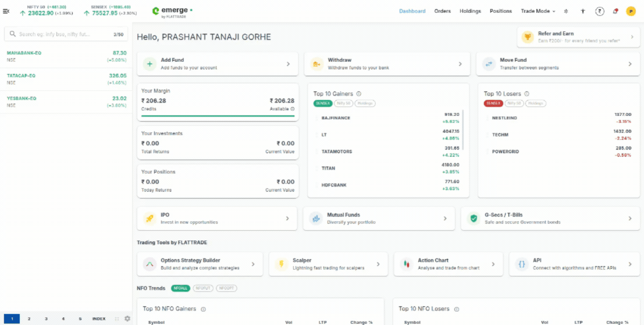This screenshot has width=644, height=325.
Task: Click the Refer and Earn trophy icon
Action: 527,37
